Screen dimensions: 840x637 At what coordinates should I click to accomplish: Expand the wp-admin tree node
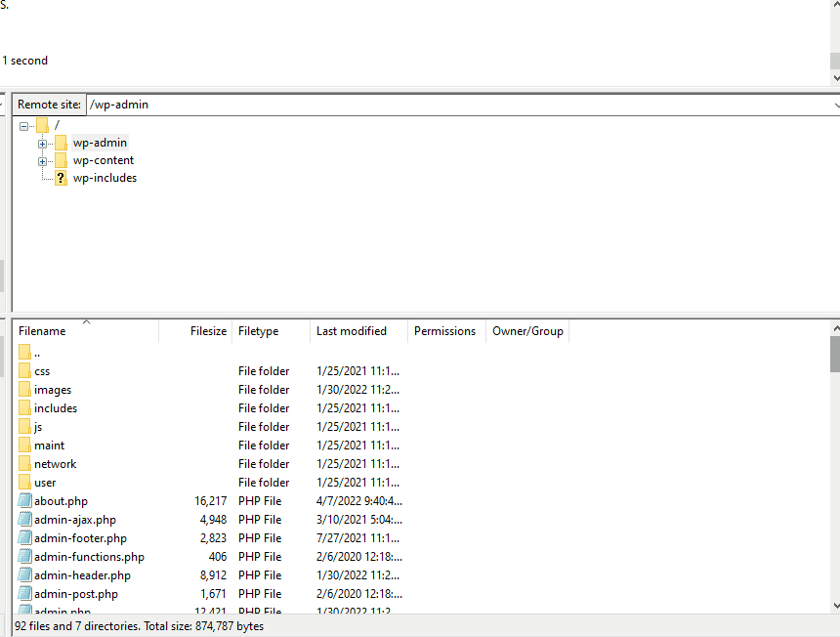coord(42,144)
